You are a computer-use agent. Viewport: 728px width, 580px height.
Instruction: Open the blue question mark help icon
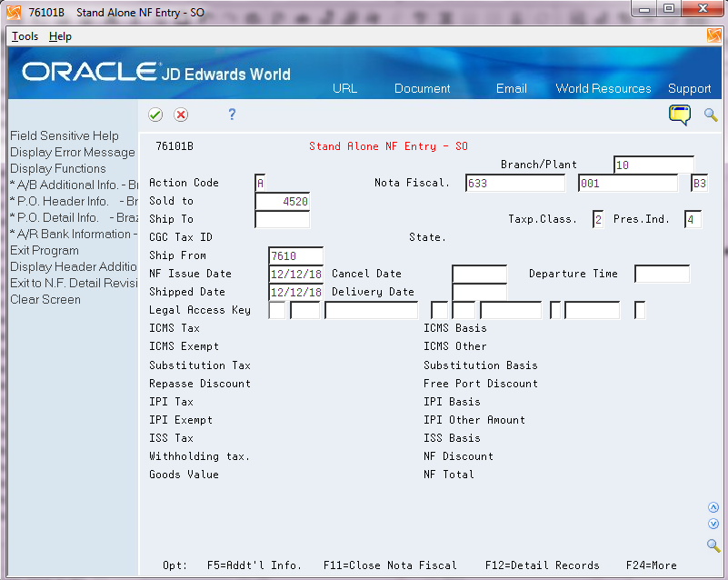(232, 115)
